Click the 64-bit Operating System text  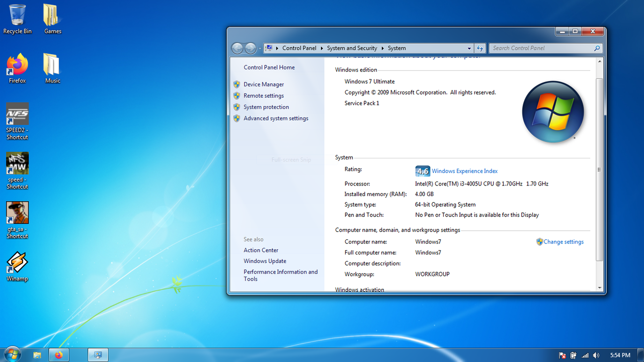pyautogui.click(x=445, y=205)
